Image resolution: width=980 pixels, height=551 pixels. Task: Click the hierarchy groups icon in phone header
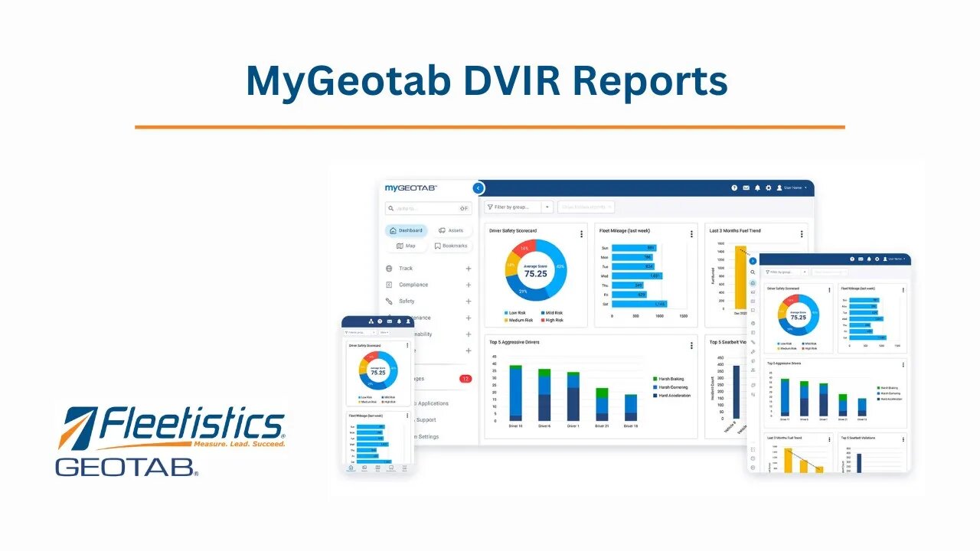(370, 321)
